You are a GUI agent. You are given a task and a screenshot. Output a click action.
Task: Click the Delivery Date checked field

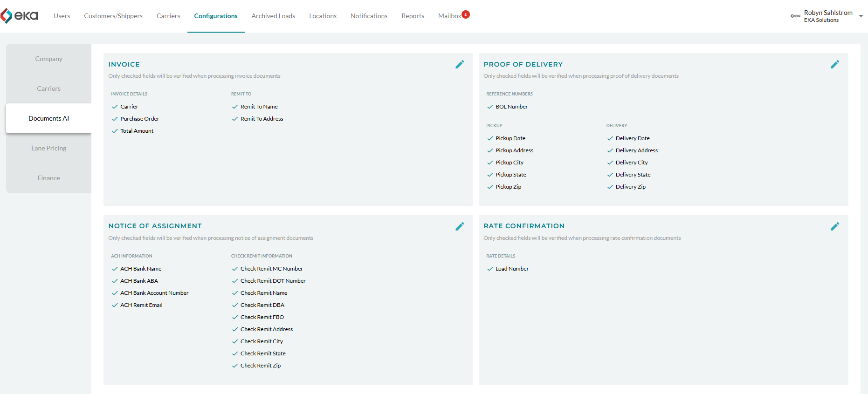628,138
